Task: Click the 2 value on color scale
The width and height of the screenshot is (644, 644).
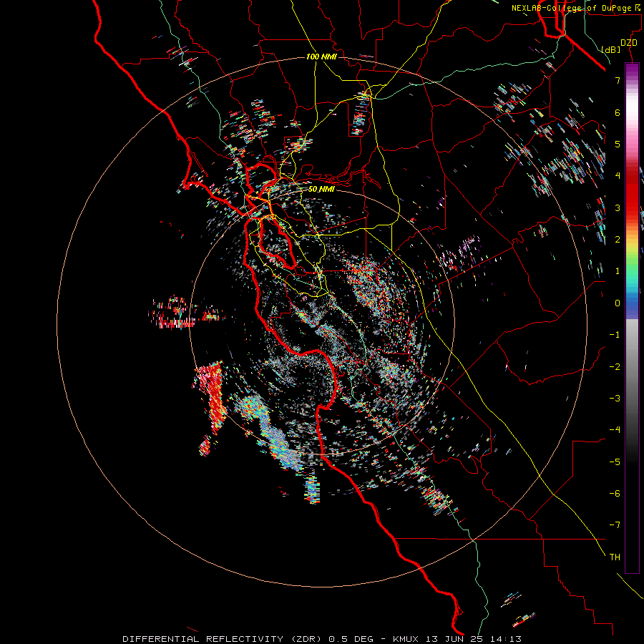Action: click(618, 240)
